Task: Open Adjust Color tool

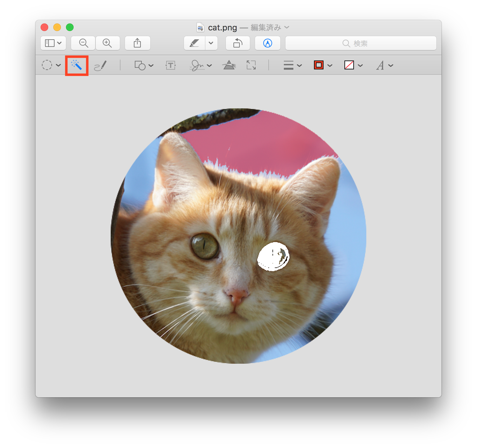Action: pyautogui.click(x=229, y=65)
